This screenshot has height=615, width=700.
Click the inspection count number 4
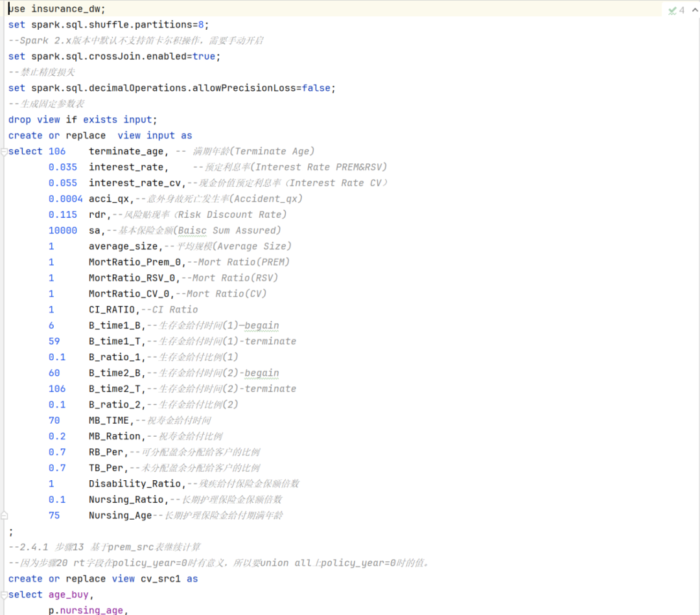pyautogui.click(x=682, y=10)
